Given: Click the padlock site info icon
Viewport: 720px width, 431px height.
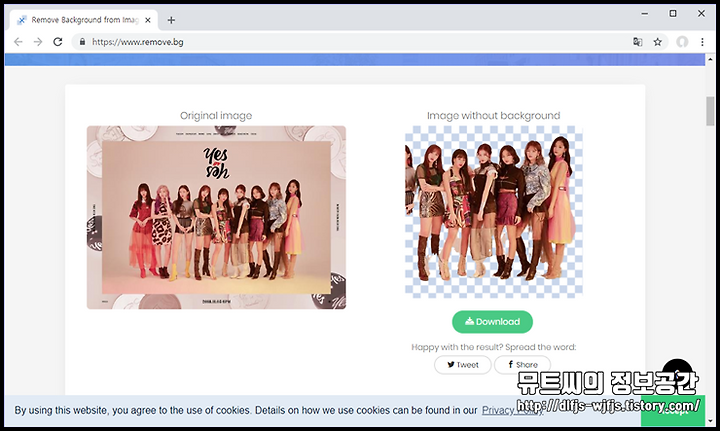Looking at the screenshot, I should click(82, 42).
